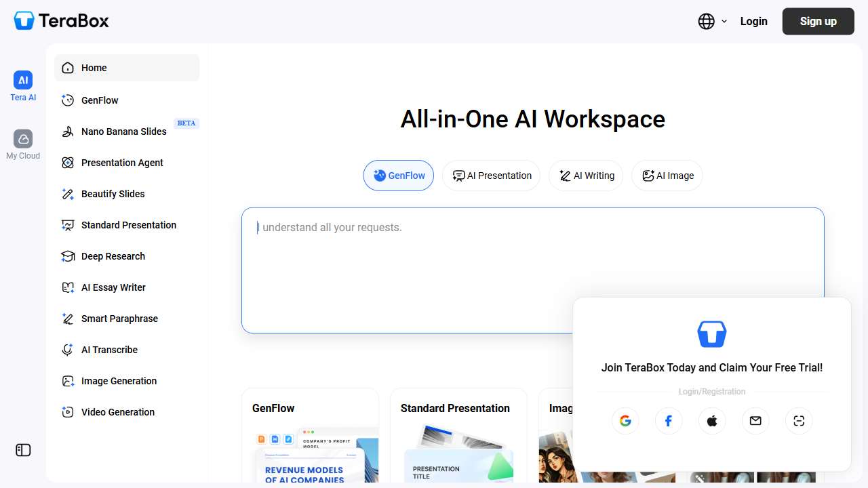Click the Login link

click(753, 22)
